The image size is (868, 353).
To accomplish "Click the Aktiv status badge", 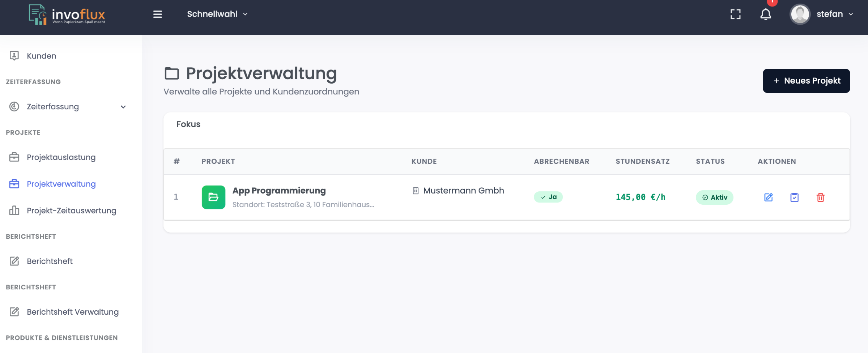I will 714,197.
